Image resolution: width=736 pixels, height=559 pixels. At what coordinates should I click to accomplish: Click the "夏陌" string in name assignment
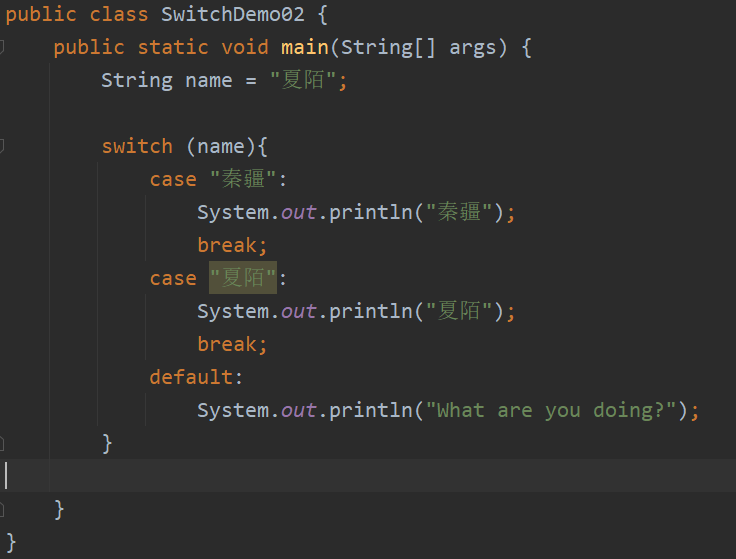coord(304,80)
